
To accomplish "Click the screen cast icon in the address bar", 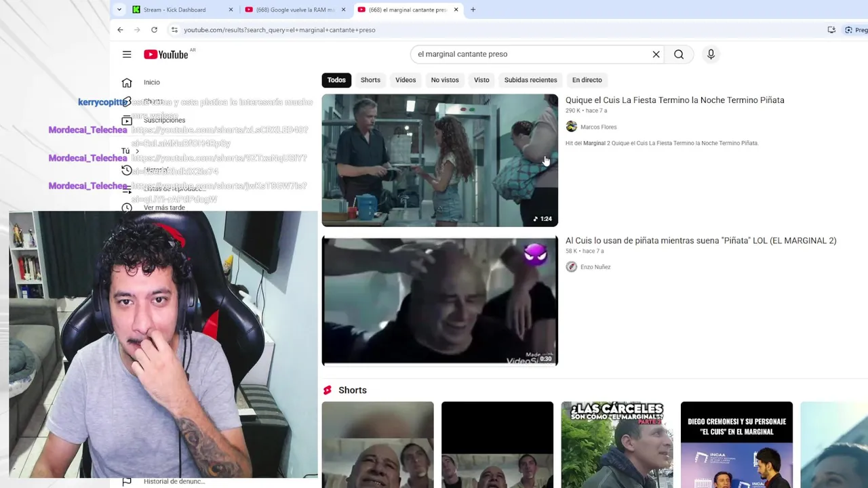I will 831,30.
